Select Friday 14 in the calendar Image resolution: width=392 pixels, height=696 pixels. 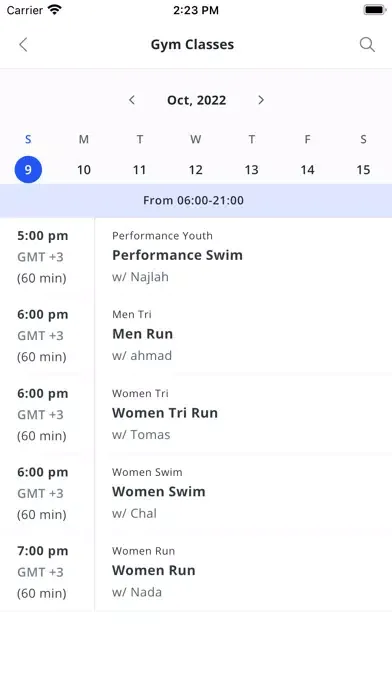tap(307, 170)
